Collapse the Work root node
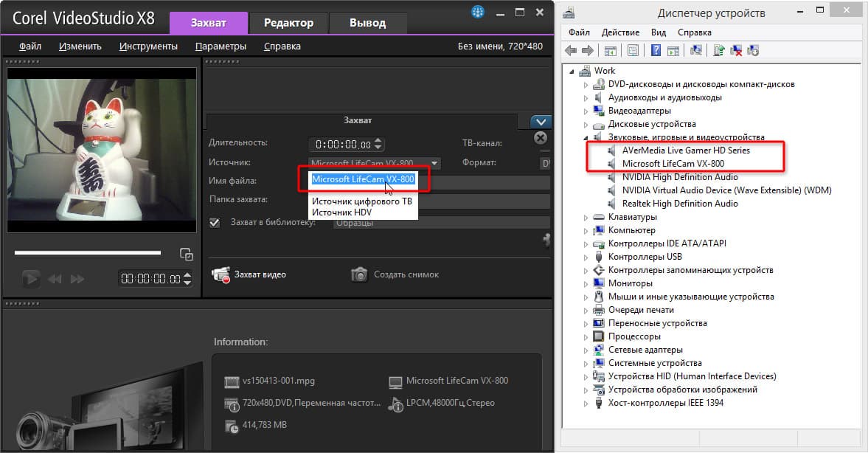The width and height of the screenshot is (868, 453). [572, 72]
